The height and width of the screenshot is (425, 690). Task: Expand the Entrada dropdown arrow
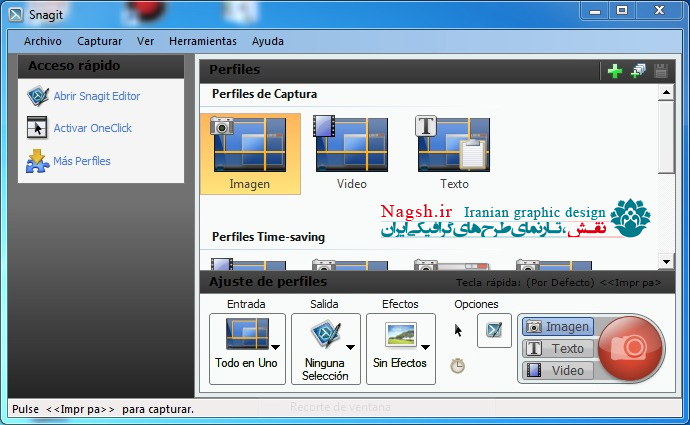[275, 347]
